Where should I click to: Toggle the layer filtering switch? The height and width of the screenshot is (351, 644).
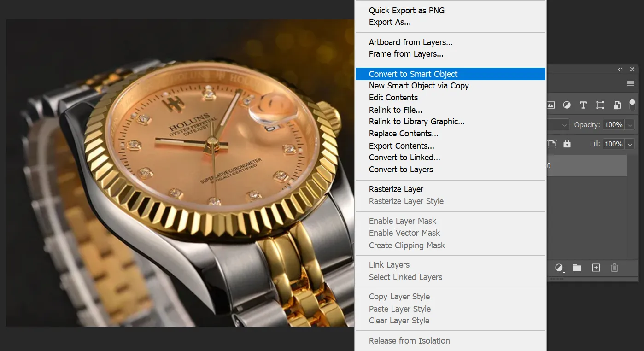coord(632,105)
